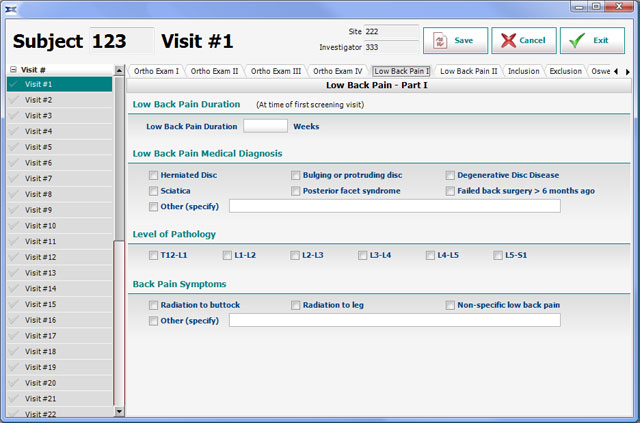Image resolution: width=640 pixels, height=423 pixels.
Task: Open the Low Back Pain II tab
Action: point(468,71)
